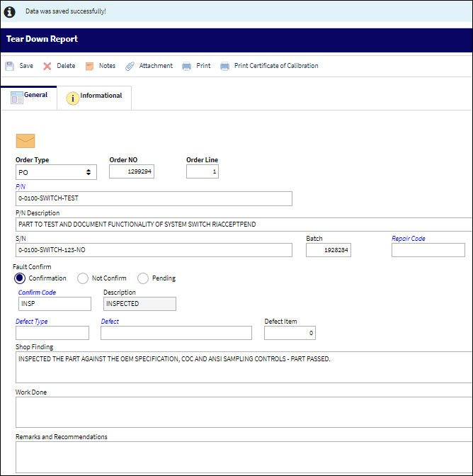Click the Description field showing INSPECTED
Image resolution: width=473 pixels, height=476 pixels.
pyautogui.click(x=139, y=304)
